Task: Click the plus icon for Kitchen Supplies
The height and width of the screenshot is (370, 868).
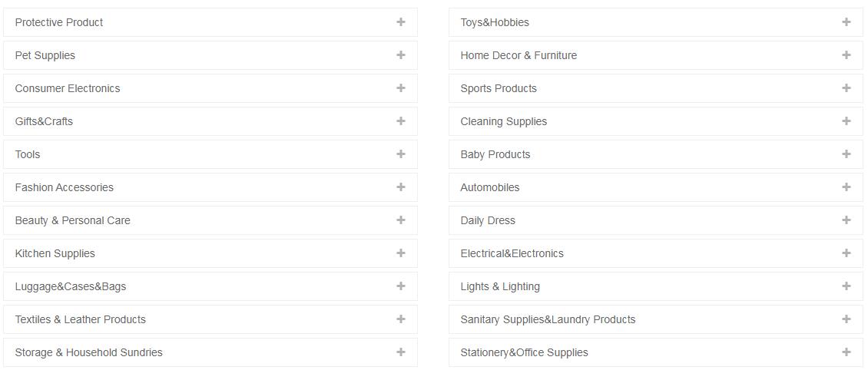Action: click(400, 253)
